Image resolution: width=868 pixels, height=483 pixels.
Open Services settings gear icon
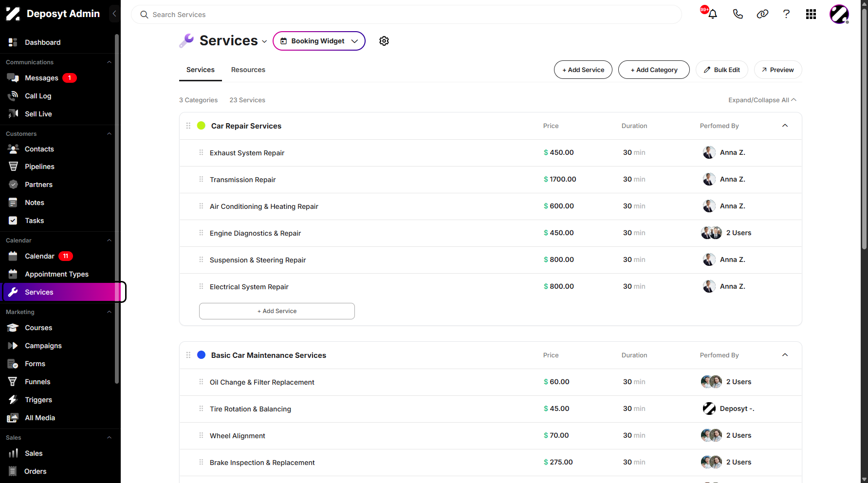click(x=384, y=41)
